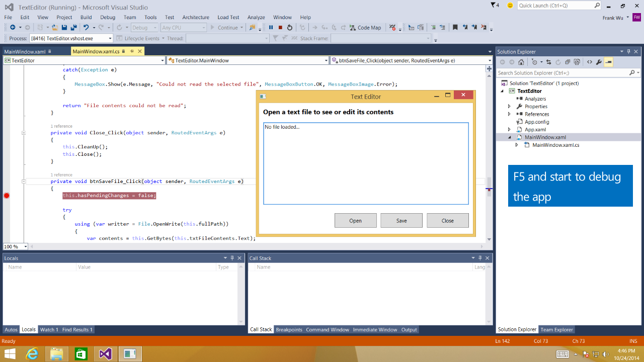644x362 pixels.
Task: Go to the next bookmark icon
Action: pos(474,28)
